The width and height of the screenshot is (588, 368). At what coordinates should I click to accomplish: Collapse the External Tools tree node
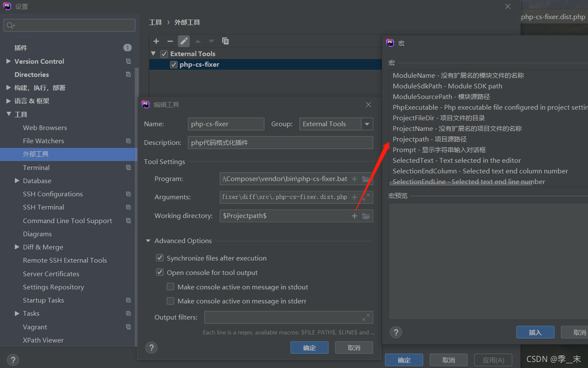[153, 54]
